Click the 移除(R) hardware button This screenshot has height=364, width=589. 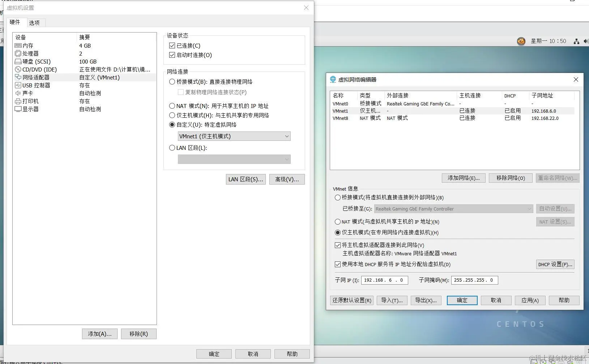[x=139, y=334]
